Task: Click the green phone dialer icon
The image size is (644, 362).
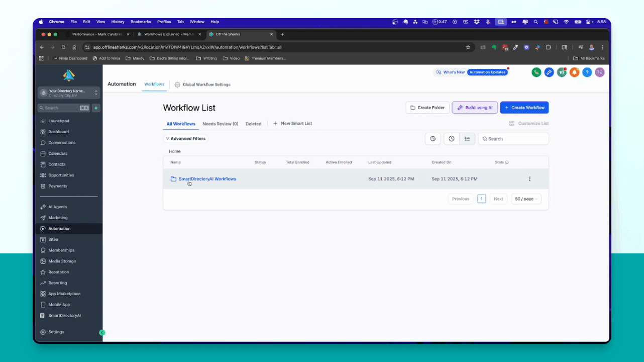Action: (536, 72)
